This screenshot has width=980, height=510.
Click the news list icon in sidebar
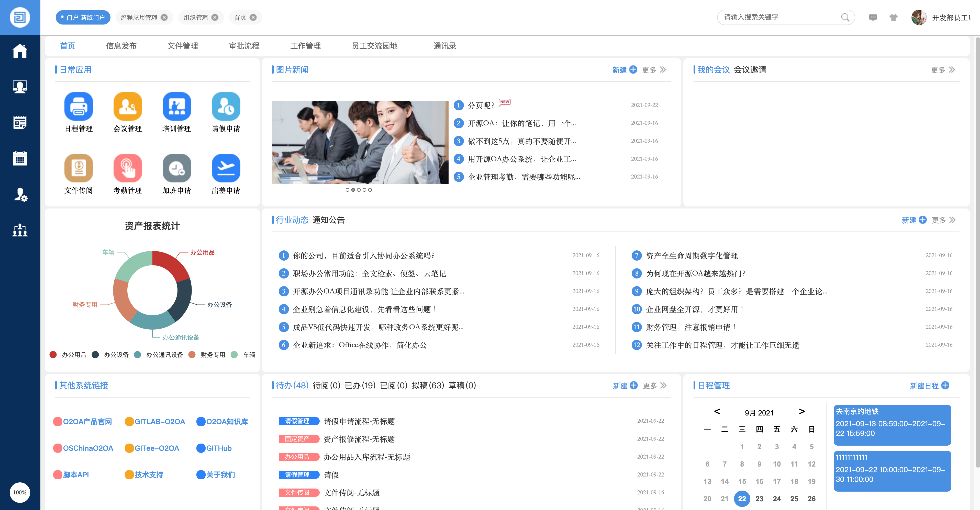[20, 122]
